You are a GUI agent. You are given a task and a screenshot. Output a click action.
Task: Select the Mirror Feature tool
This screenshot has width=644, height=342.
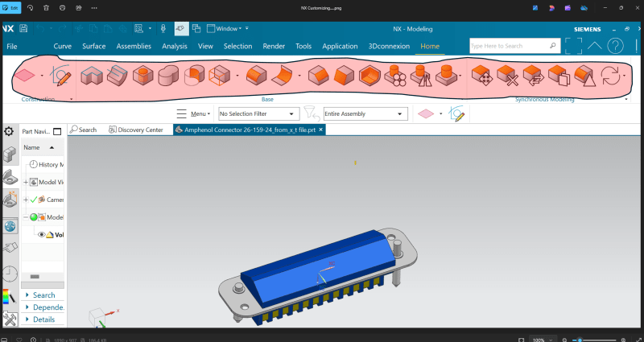[421, 76]
